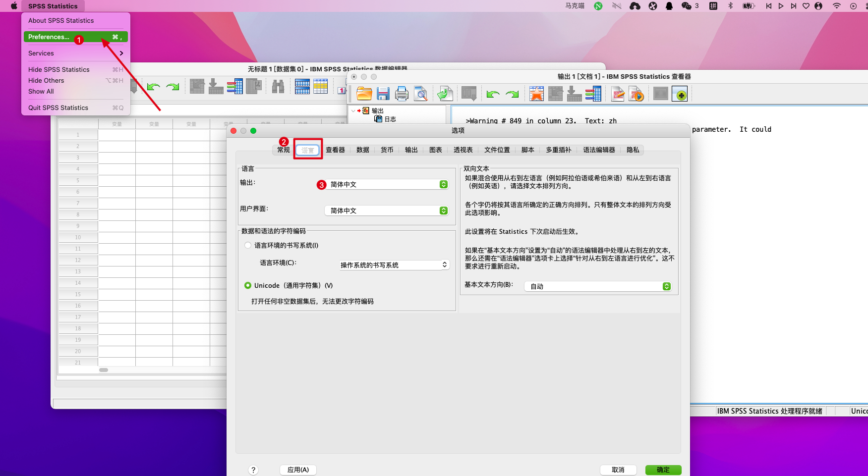Open print preview with the magnifier page icon
The height and width of the screenshot is (476, 868).
(421, 94)
